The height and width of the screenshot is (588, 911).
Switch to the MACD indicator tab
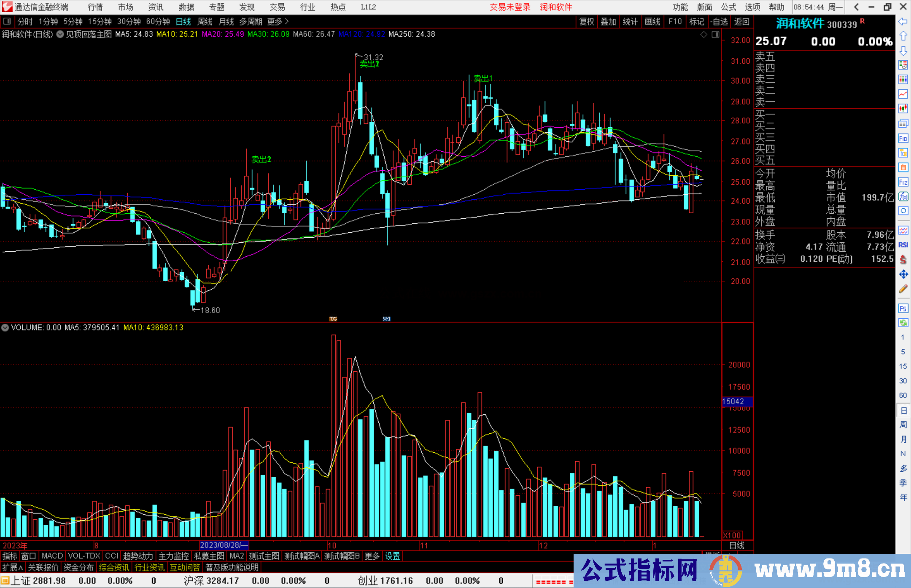pyautogui.click(x=52, y=556)
